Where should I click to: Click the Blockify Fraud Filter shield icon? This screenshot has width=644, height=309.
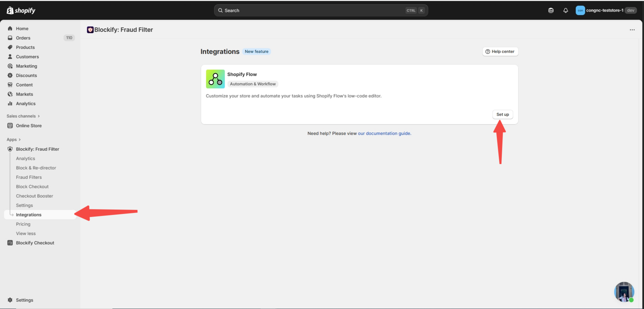coord(10,149)
